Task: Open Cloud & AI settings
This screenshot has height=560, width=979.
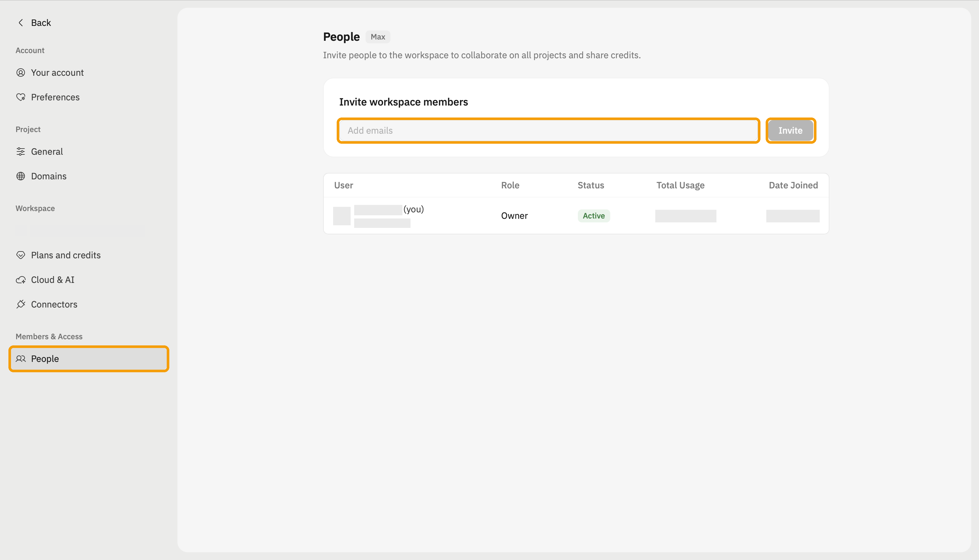Action: 53,280
